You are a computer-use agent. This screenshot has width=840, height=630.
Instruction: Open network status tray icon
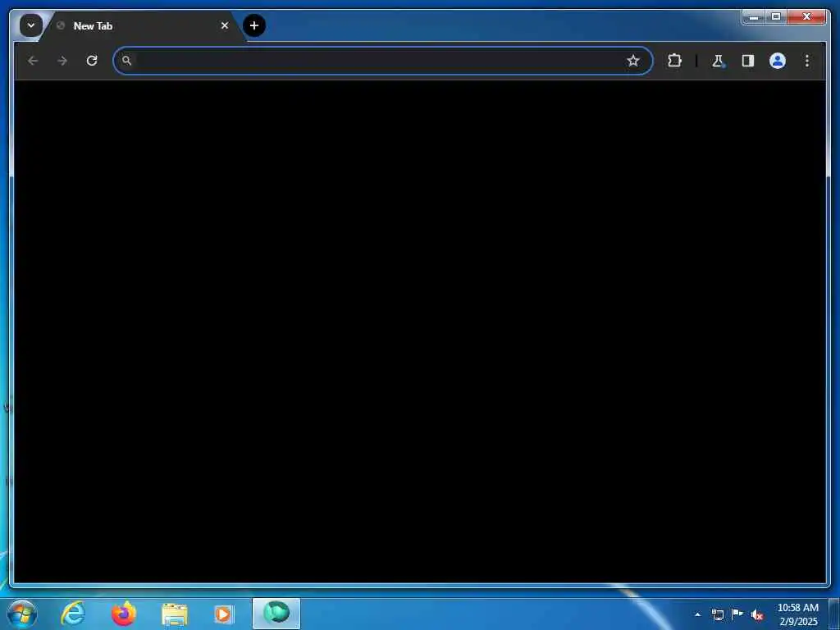(717, 614)
